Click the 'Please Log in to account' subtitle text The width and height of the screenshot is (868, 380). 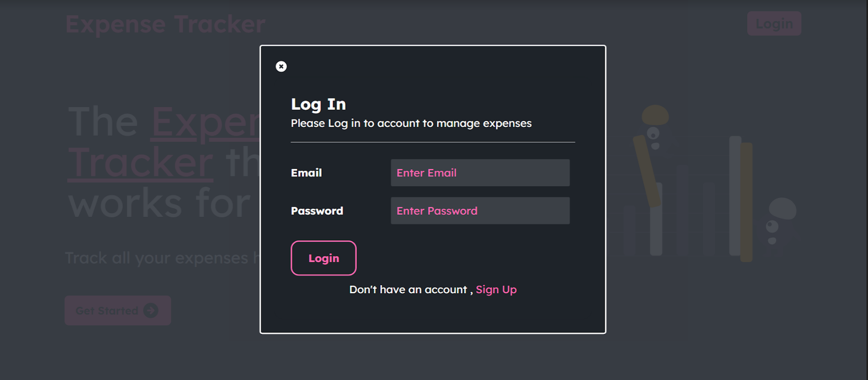[411, 123]
